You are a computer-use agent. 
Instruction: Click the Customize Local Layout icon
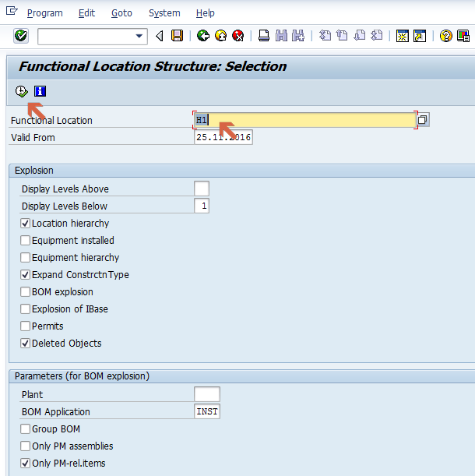point(463,36)
